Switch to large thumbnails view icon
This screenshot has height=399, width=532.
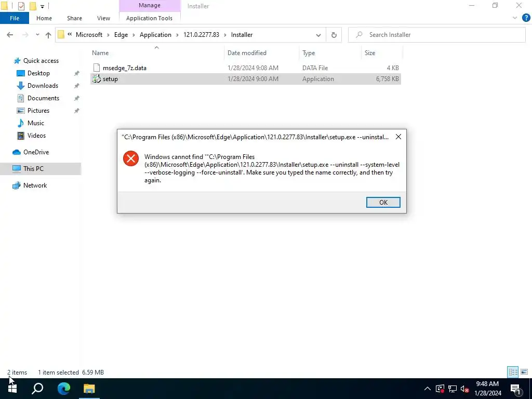(x=524, y=372)
